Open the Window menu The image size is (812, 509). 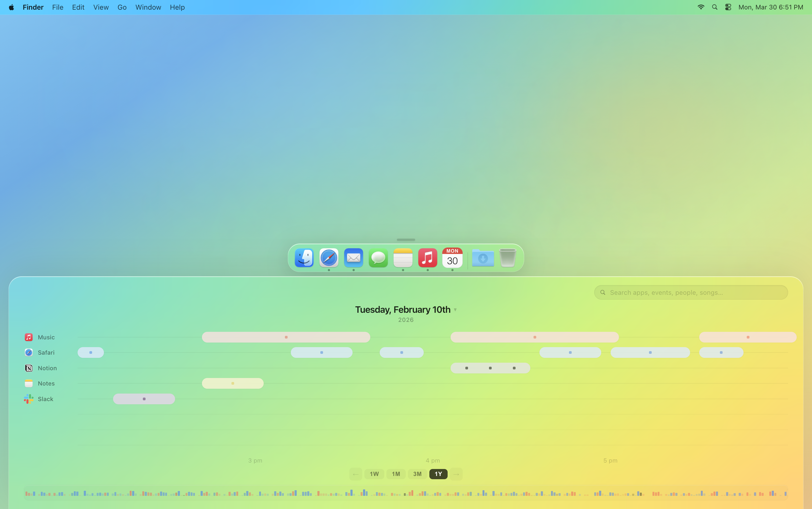point(148,7)
